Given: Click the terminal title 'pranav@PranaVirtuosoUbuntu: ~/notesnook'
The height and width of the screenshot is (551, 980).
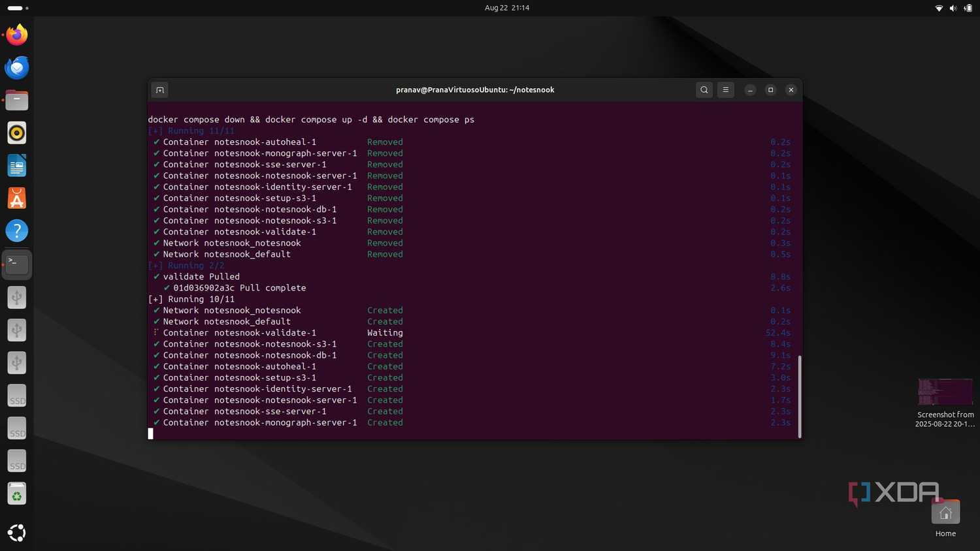Looking at the screenshot, I should [475, 90].
